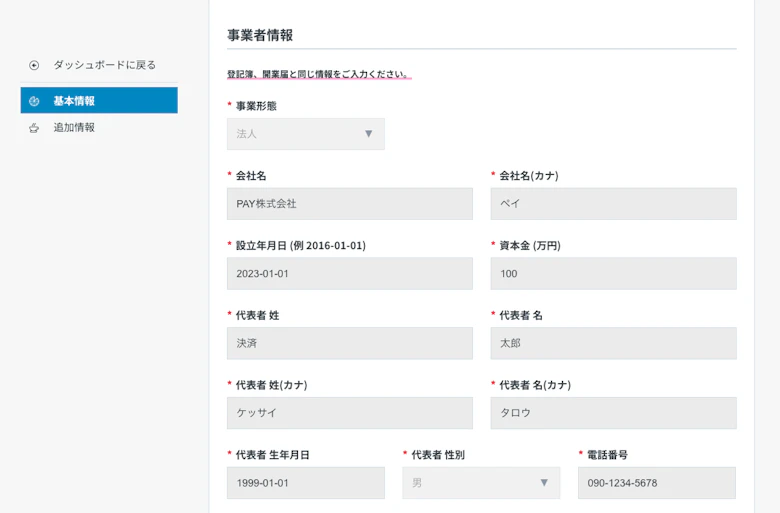Click the 代表者 姓 field showing 決済

click(x=349, y=343)
